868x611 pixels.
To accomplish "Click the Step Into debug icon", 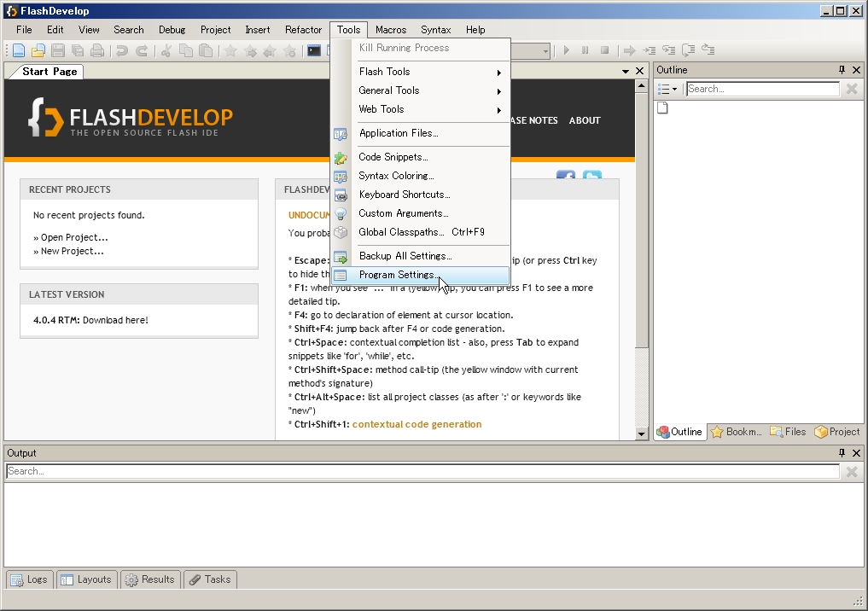I will 669,50.
